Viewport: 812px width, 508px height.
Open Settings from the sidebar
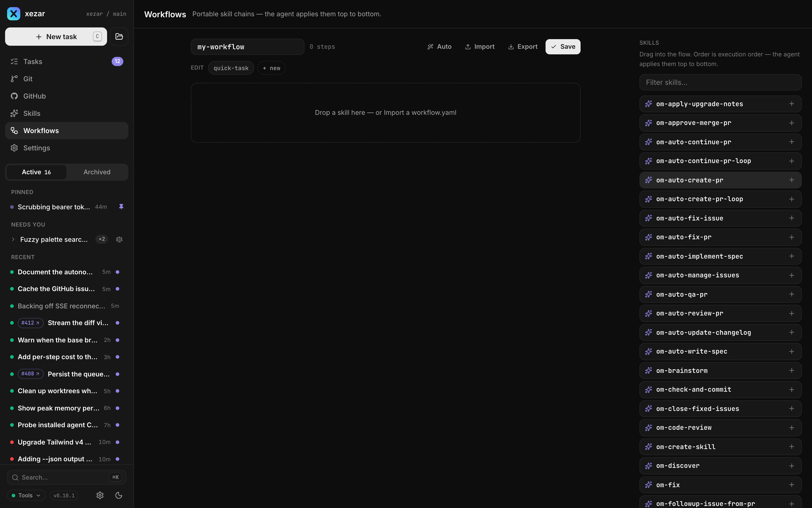(66, 148)
